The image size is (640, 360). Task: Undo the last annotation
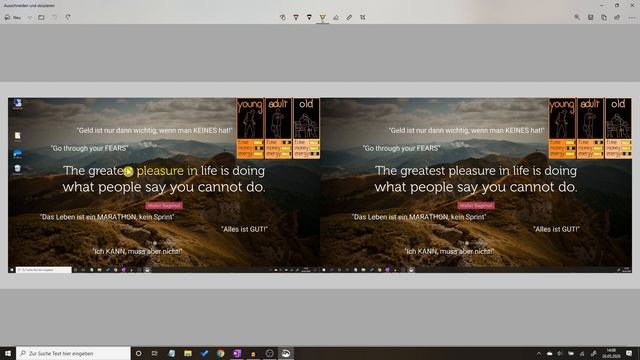(55, 18)
